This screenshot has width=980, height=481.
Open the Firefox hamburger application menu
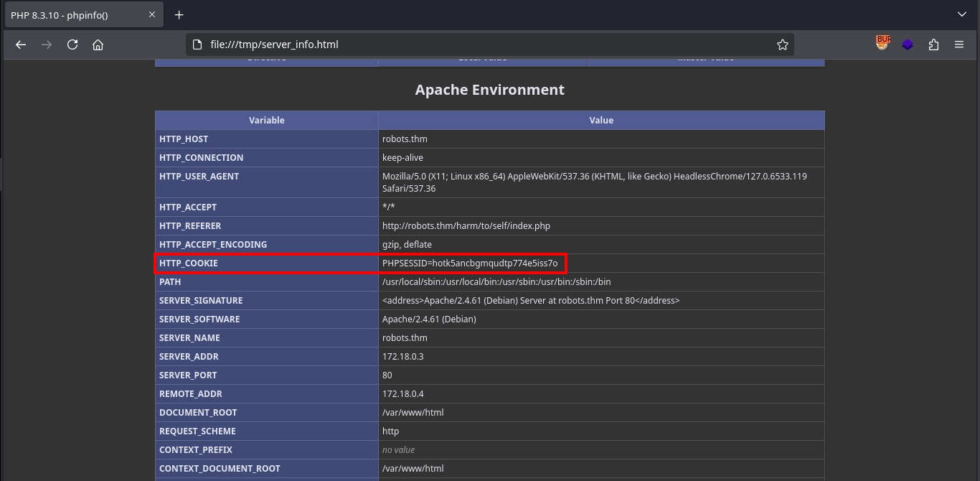point(959,45)
